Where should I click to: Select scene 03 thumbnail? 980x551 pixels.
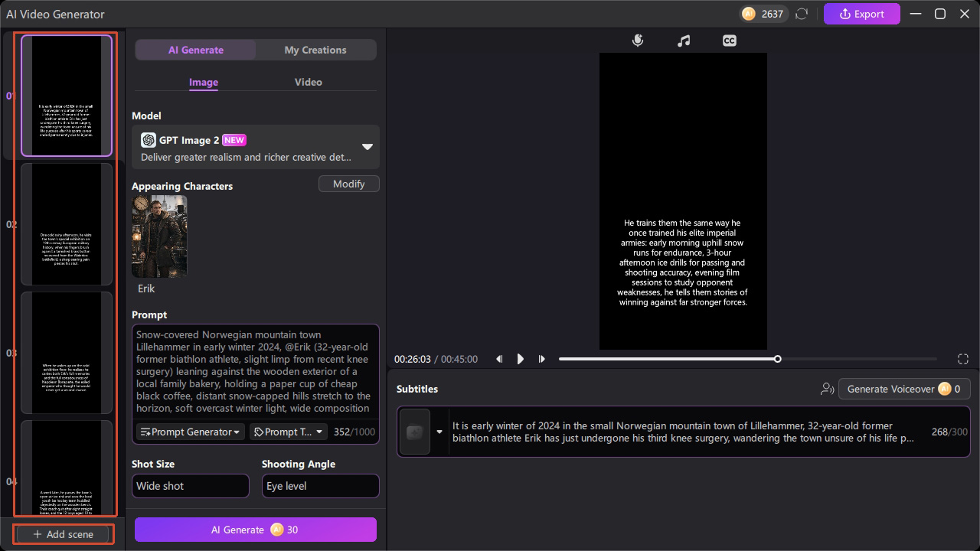point(67,353)
